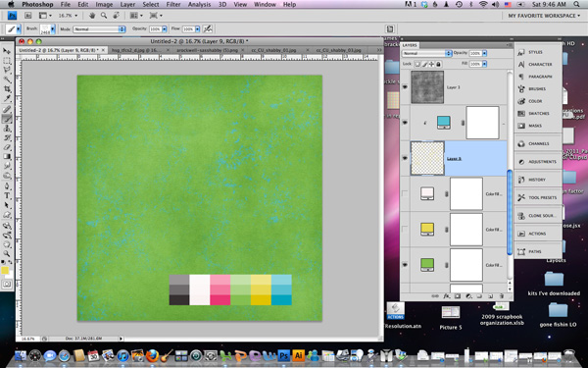Screen dimensions: 588x368
Task: Click Add layer style fx icon
Action: pos(446,296)
